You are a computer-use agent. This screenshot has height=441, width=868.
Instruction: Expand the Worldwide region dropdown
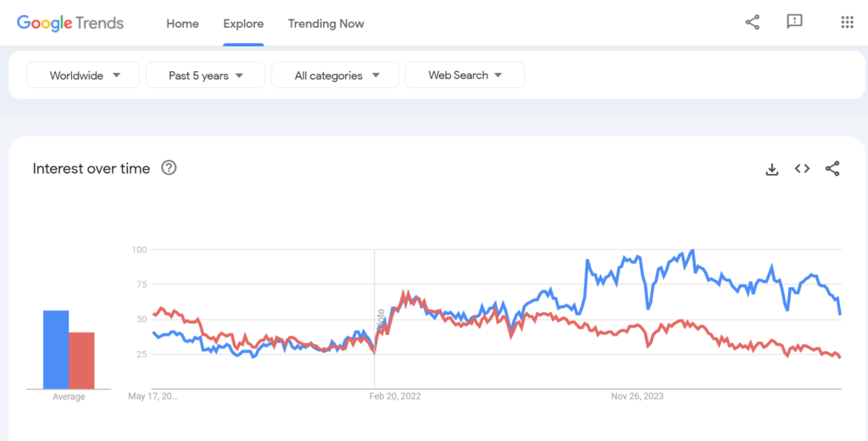click(83, 75)
